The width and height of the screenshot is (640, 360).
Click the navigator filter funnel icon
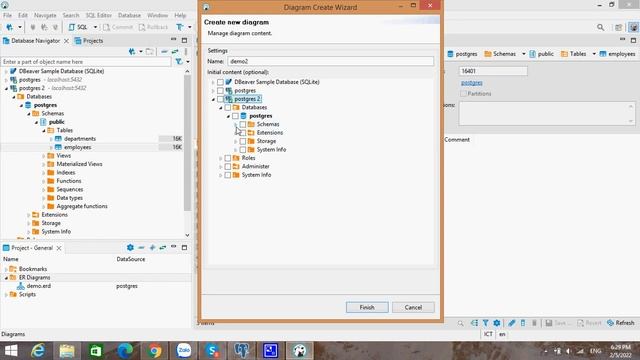click(x=179, y=62)
